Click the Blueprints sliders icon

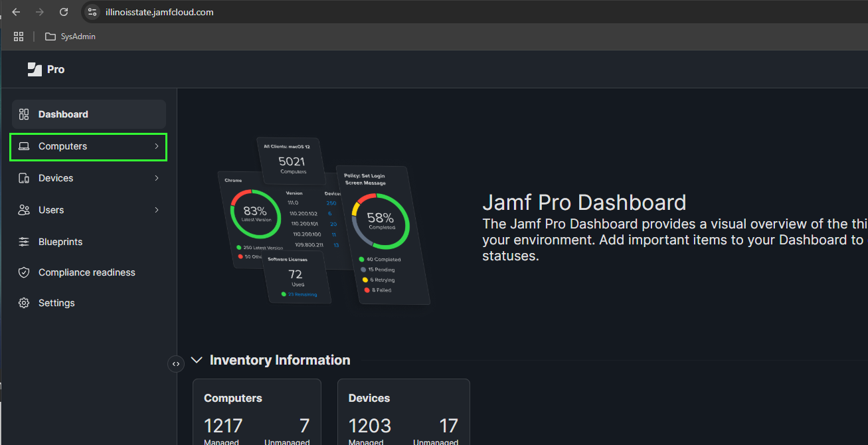(x=24, y=242)
